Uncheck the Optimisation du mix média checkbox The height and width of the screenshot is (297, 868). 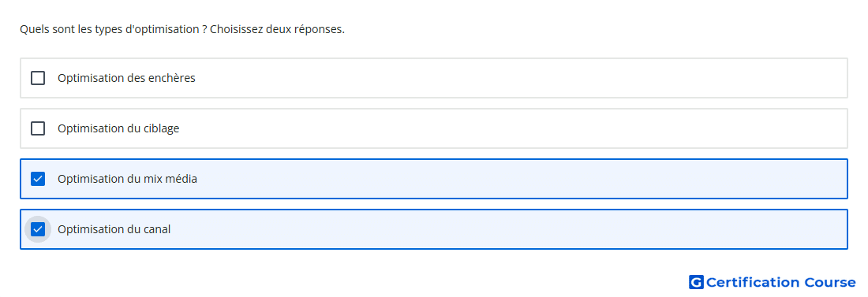38,179
